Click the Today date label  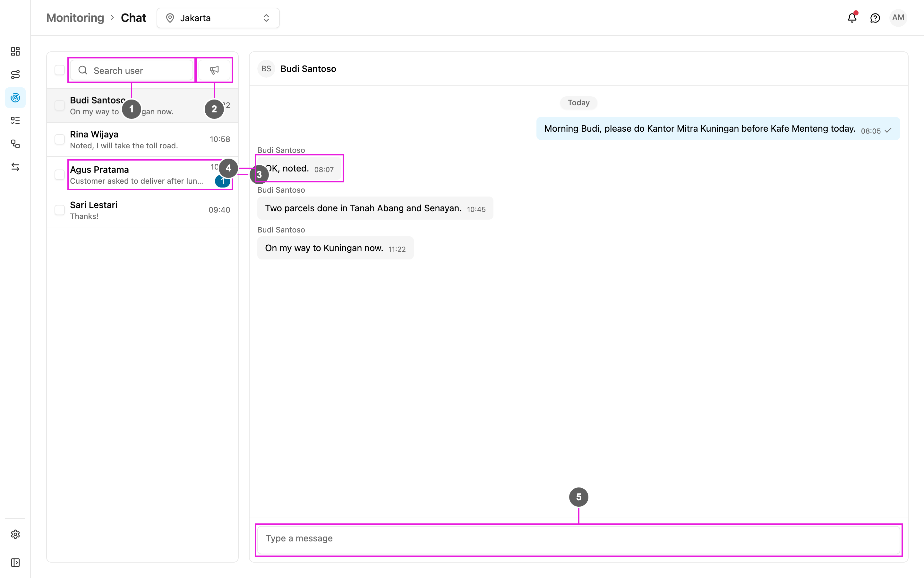tap(578, 103)
